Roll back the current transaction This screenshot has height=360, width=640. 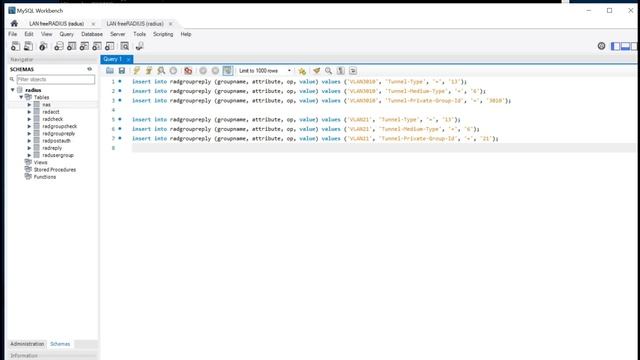click(x=215, y=71)
